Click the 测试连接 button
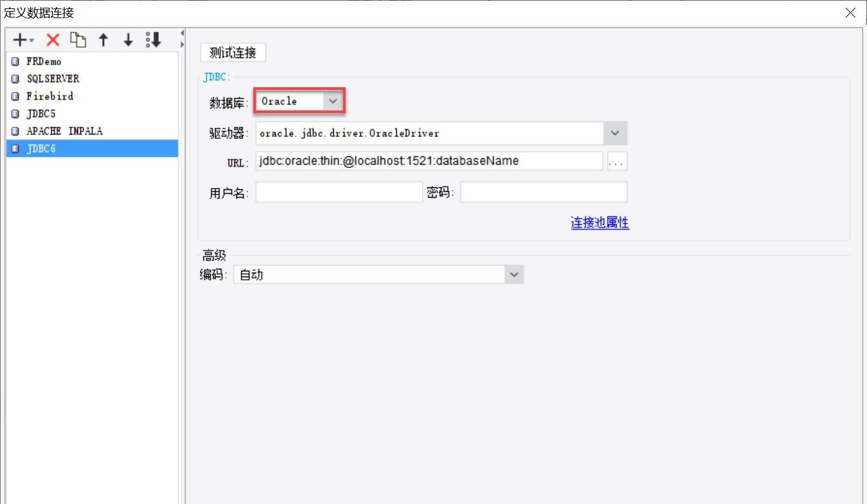 point(233,52)
